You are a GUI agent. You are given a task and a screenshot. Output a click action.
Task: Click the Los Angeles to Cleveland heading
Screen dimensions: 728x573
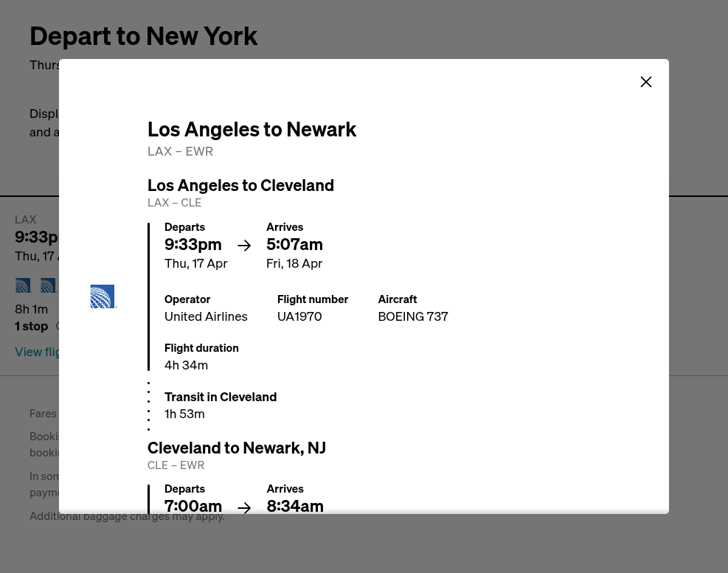(240, 185)
